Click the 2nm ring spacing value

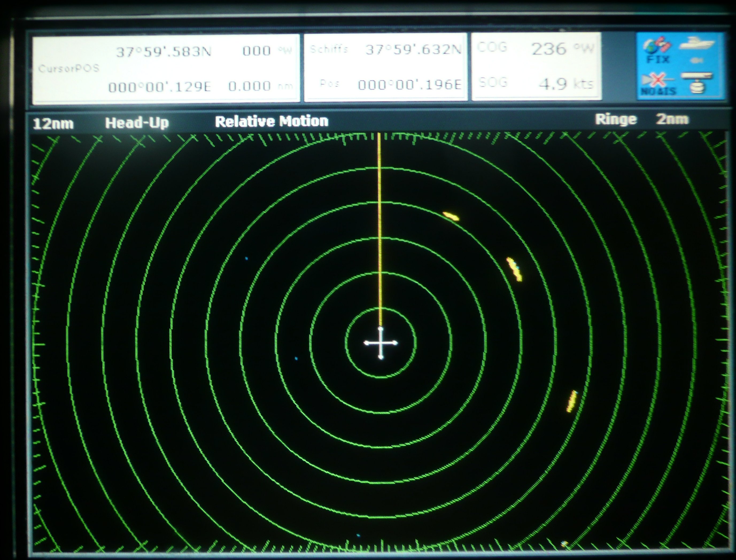pyautogui.click(x=672, y=119)
